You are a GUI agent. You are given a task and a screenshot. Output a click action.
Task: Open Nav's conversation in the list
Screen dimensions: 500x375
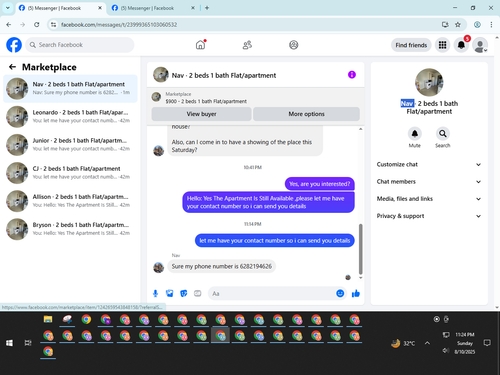click(x=70, y=88)
